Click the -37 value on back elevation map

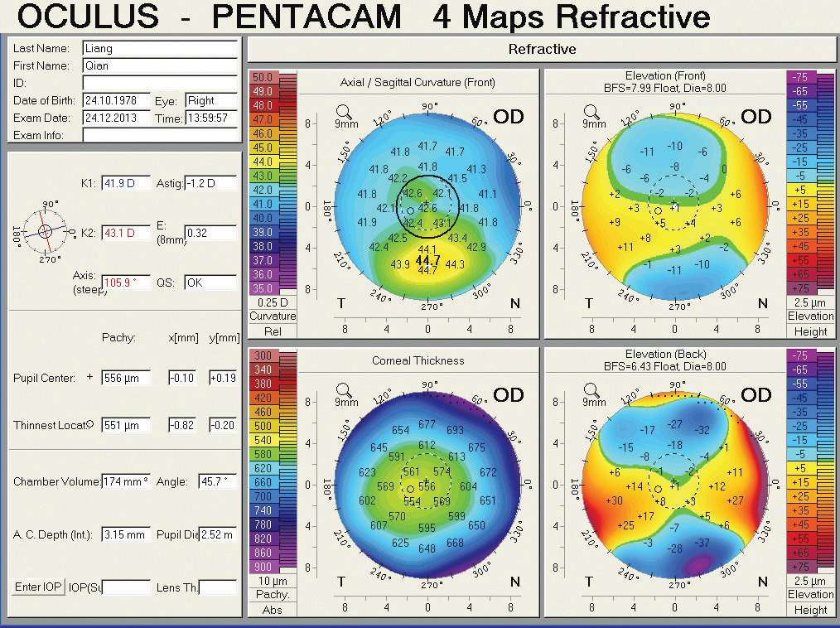click(702, 543)
